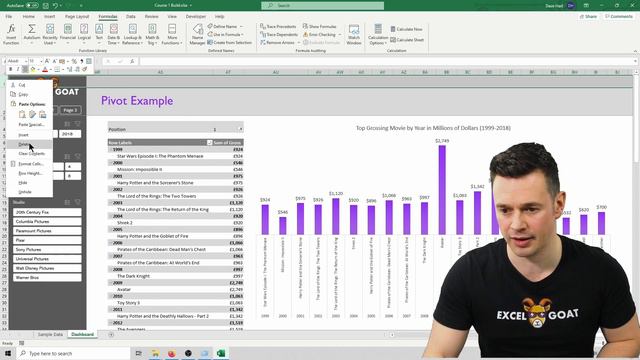Screen dimensions: 640x360
Task: Open the Row Labels filter dropdown
Action: click(209, 142)
